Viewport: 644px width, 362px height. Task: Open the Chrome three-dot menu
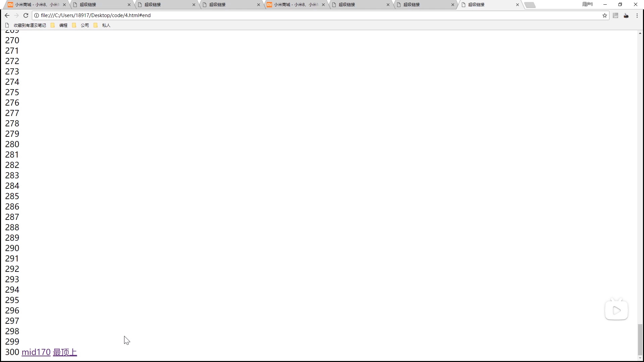tap(637, 15)
